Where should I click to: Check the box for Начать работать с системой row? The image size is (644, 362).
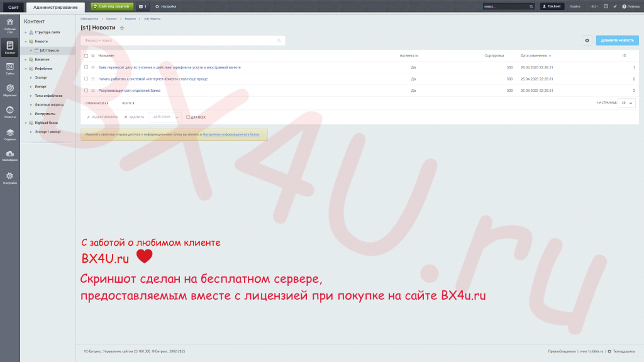86,79
